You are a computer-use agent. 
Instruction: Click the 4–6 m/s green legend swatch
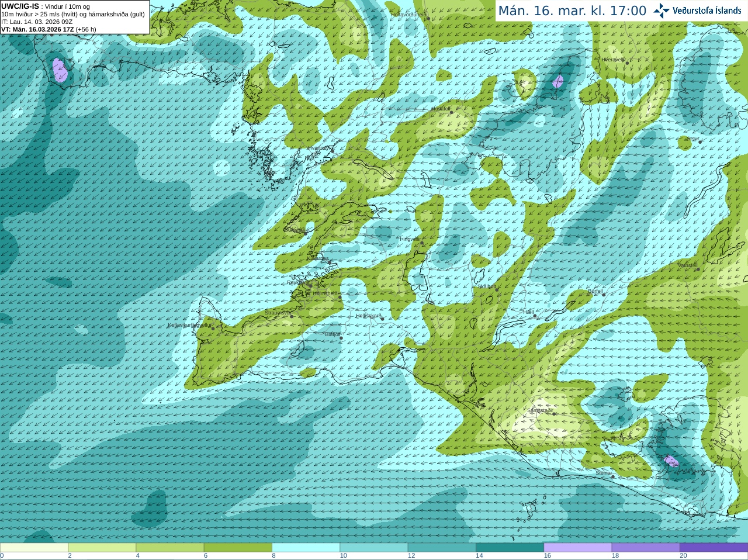(x=170, y=548)
